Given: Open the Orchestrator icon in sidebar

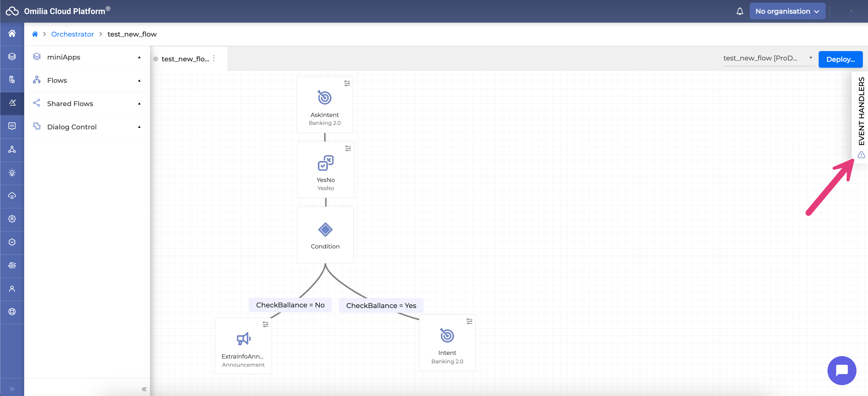Looking at the screenshot, I should (x=12, y=103).
